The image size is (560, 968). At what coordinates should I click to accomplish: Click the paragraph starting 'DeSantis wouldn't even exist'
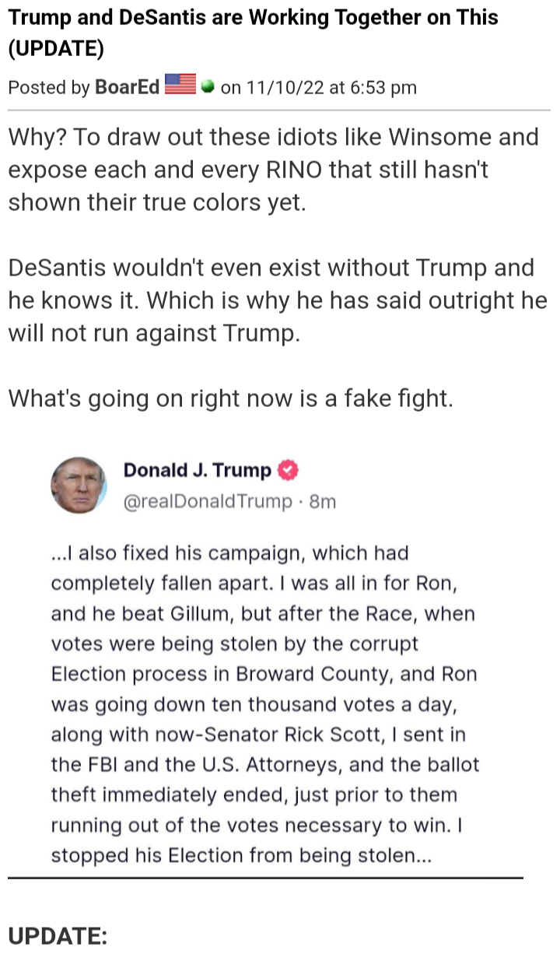[x=277, y=300]
